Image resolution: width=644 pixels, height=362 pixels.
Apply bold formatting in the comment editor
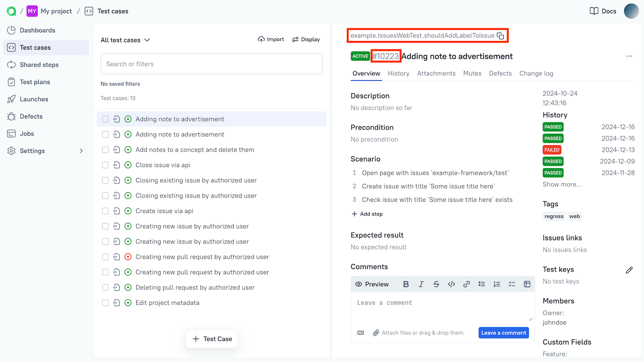pos(406,284)
